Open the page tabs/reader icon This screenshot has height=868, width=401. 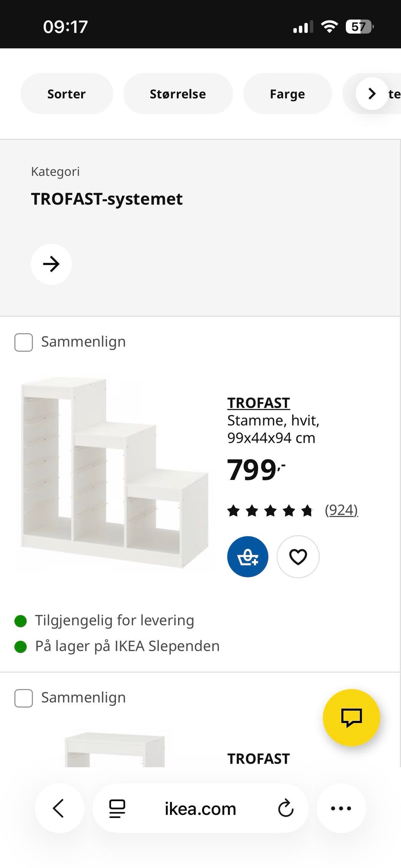[117, 808]
